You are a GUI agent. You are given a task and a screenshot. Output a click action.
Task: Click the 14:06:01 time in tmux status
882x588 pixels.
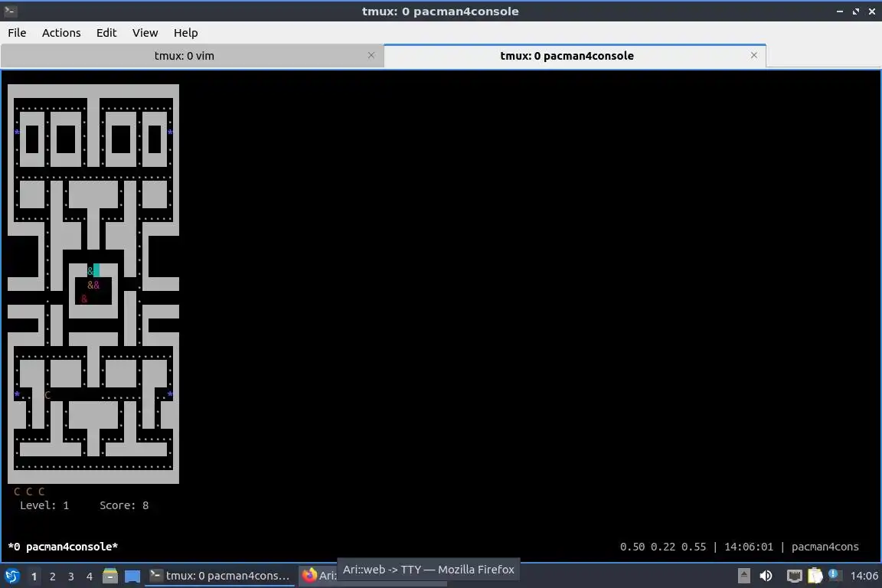[x=749, y=547]
